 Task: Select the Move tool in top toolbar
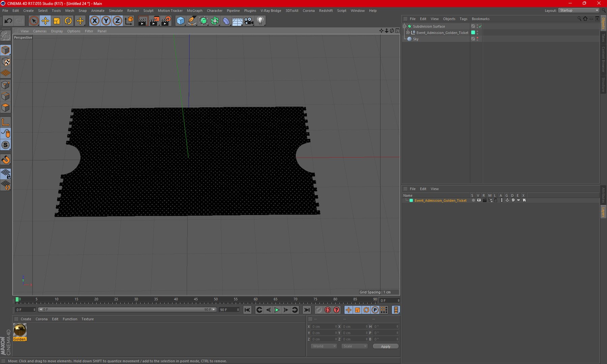click(45, 21)
